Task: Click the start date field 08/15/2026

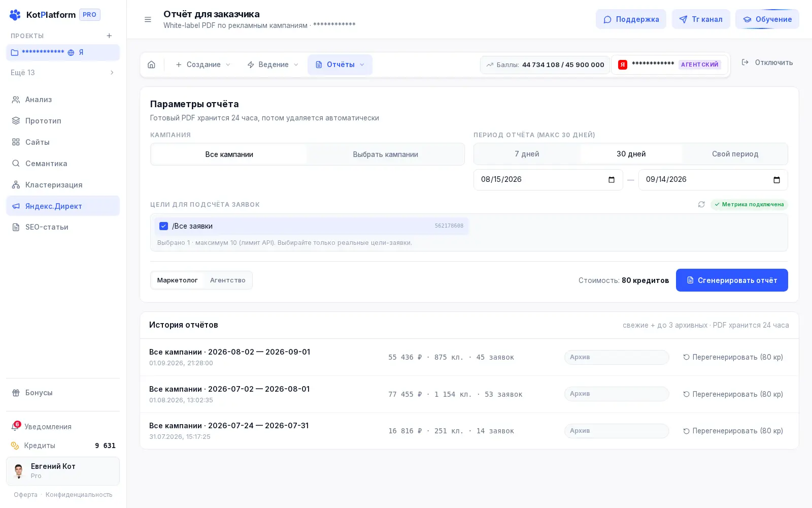Action: click(548, 180)
